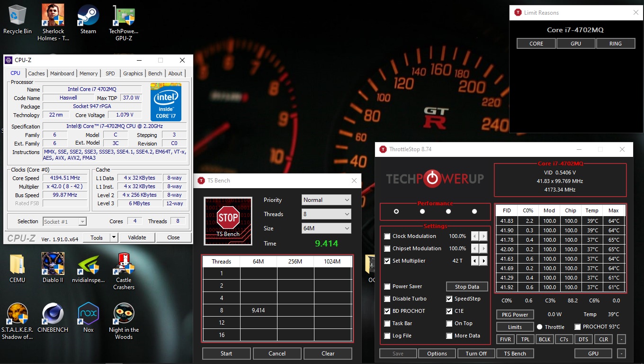Switch to the Mainboard tab in CPU-Z
Image resolution: width=644 pixels, height=364 pixels.
62,73
